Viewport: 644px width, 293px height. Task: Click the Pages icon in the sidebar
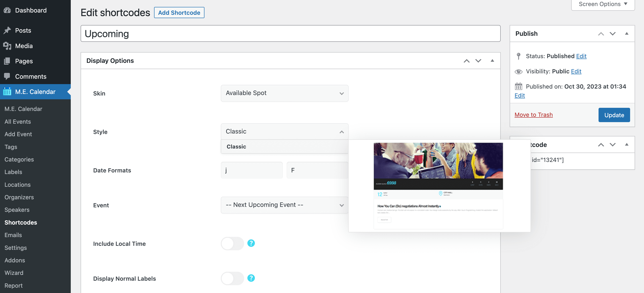tap(7, 61)
